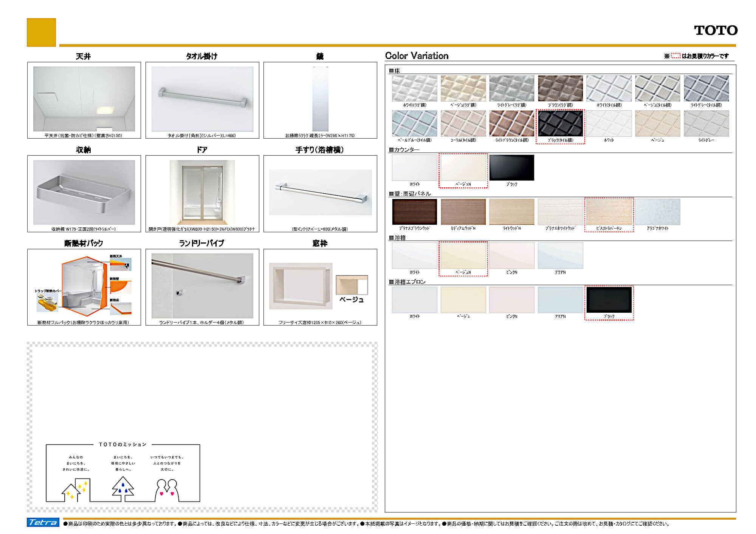Select the 浴槽 bathtub ホワイト swatch

415,256
